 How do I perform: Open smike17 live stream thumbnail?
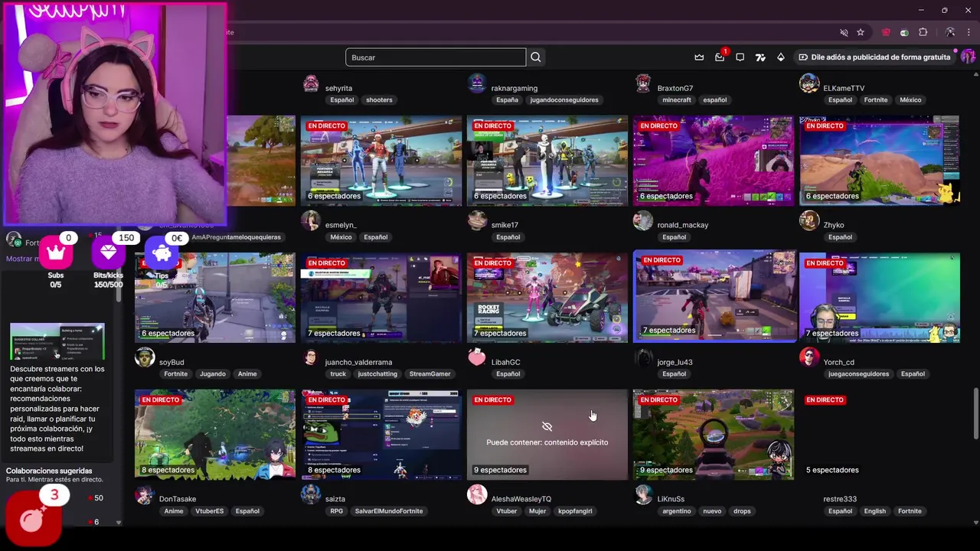point(547,161)
